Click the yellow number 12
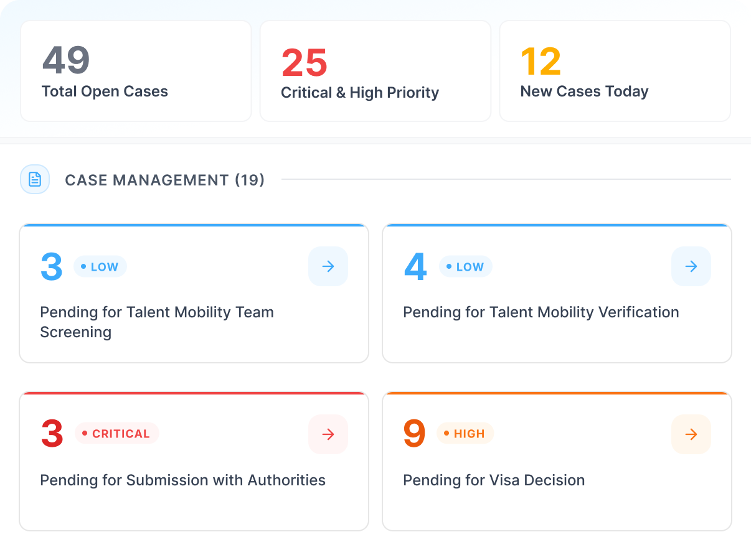 [541, 61]
